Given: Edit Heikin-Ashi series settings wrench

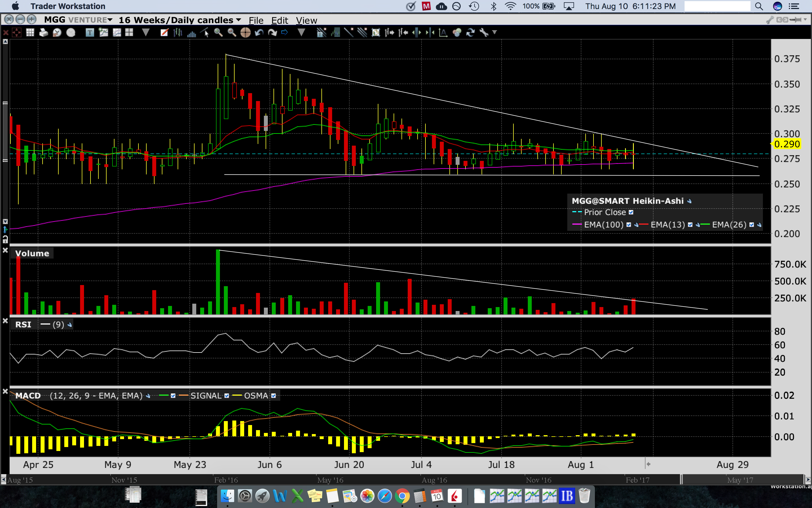Looking at the screenshot, I should [x=689, y=201].
